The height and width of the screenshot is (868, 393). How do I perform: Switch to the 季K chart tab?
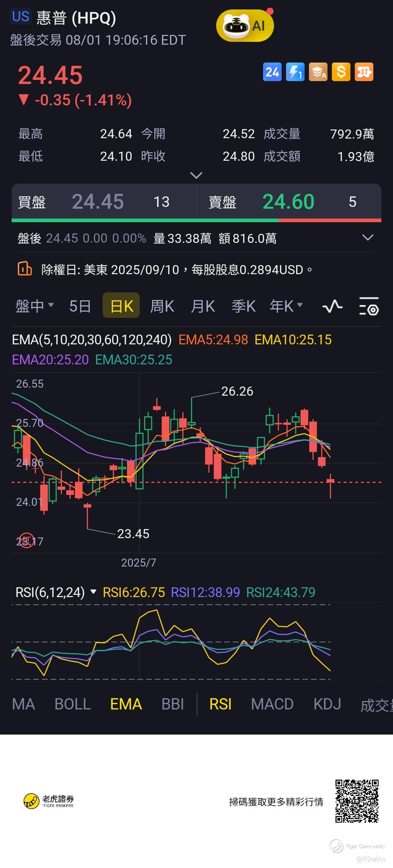243,306
